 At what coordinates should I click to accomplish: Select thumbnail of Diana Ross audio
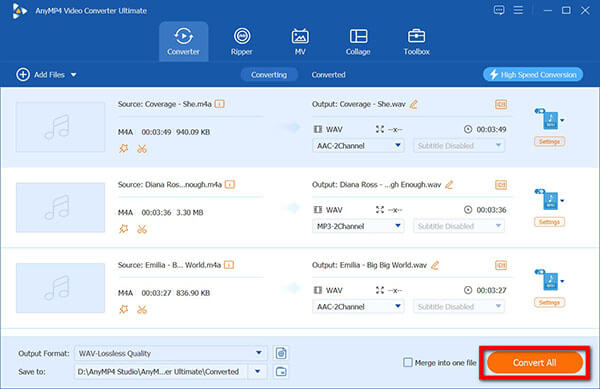[60, 207]
